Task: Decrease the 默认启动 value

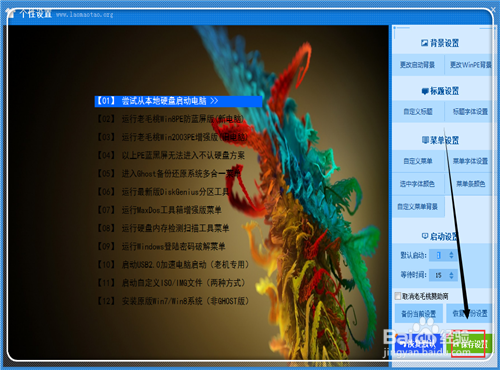Action: coord(451,258)
